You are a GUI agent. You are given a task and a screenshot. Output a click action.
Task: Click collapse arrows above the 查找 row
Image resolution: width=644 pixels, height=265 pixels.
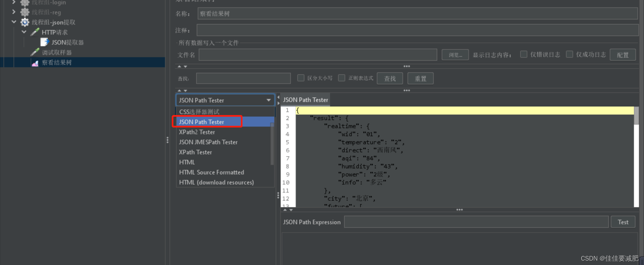(182, 66)
